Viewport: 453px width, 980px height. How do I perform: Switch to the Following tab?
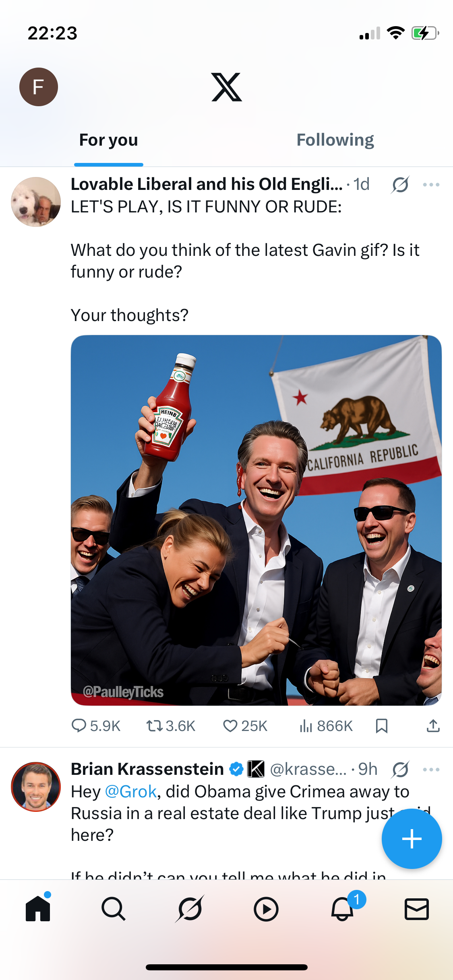click(335, 140)
